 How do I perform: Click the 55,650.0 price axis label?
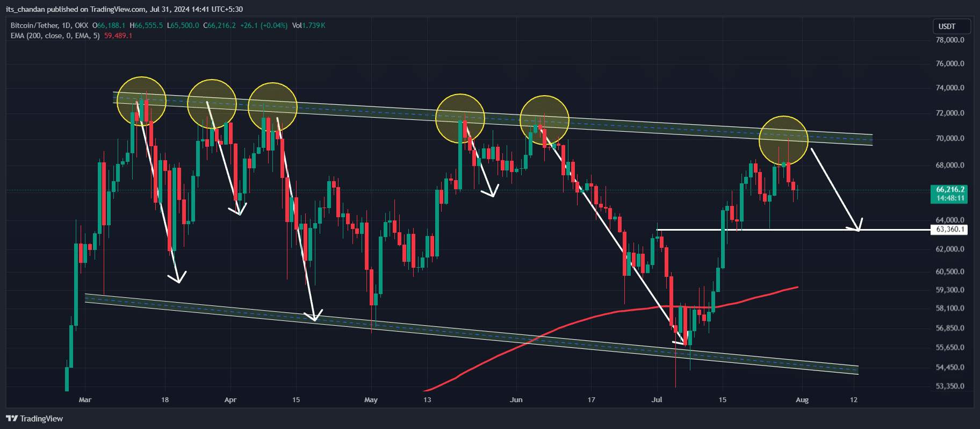coord(950,347)
